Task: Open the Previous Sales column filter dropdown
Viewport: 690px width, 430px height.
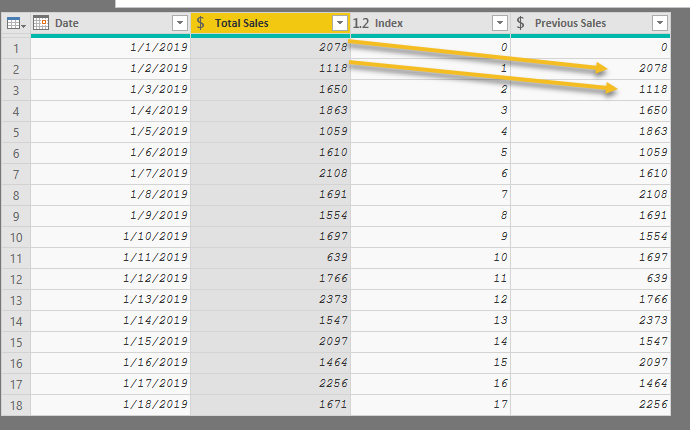Action: pyautogui.click(x=660, y=23)
